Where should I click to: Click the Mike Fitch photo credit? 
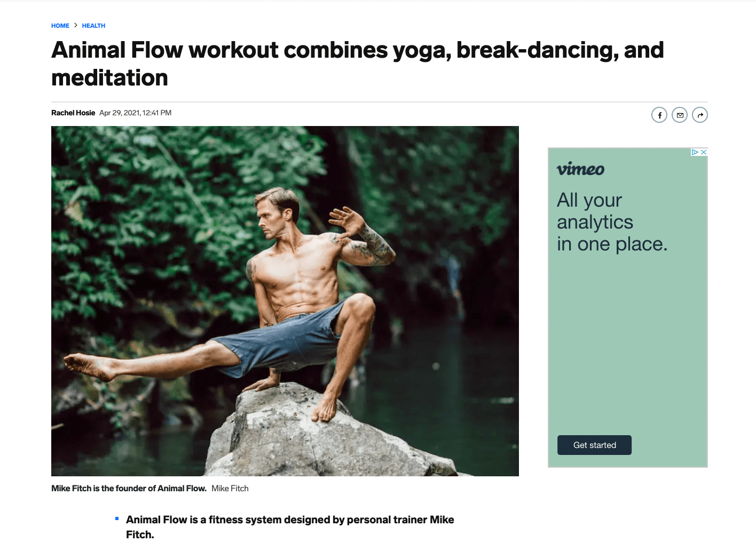click(230, 488)
